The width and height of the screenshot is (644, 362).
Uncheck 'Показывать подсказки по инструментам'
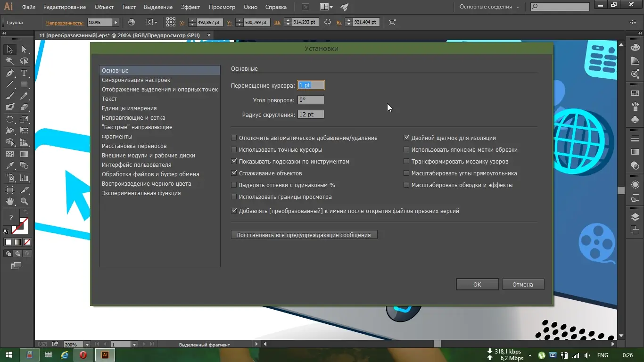click(234, 162)
